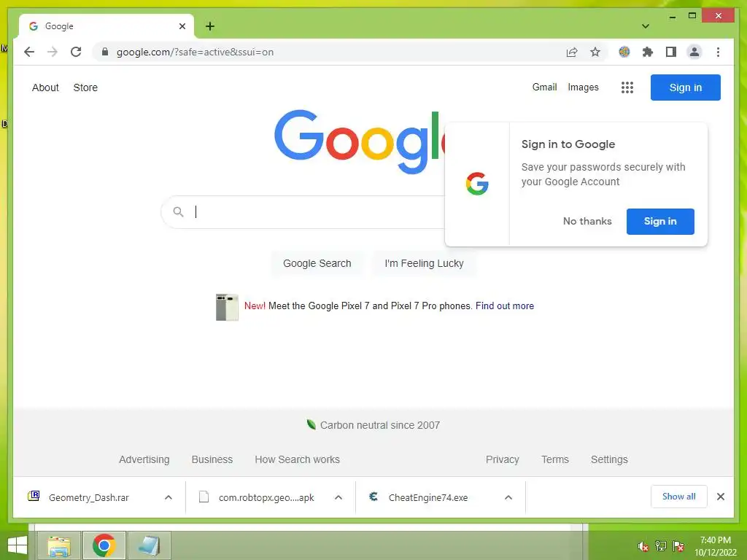This screenshot has width=747, height=560.
Task: Share this page using the share icon
Action: click(572, 52)
